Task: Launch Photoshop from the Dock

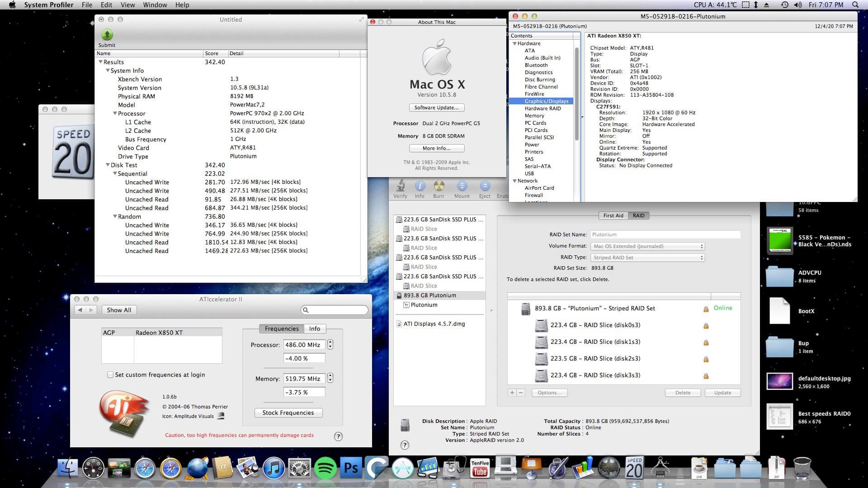Action: [x=351, y=469]
